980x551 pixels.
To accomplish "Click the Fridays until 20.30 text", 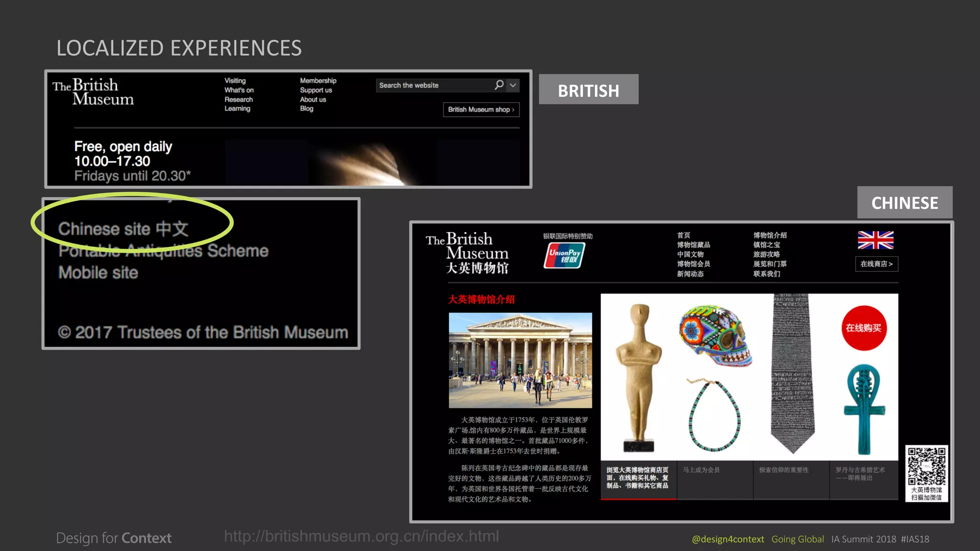I will click(133, 176).
